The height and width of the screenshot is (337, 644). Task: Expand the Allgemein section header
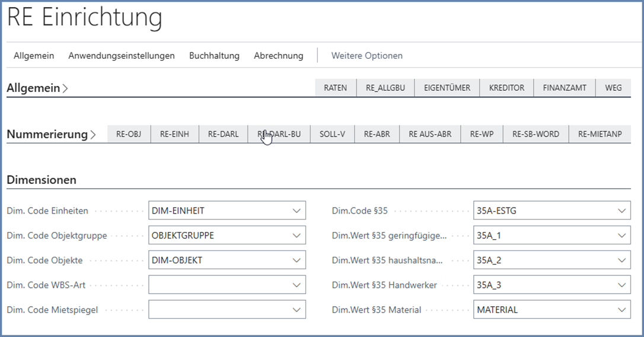[37, 88]
